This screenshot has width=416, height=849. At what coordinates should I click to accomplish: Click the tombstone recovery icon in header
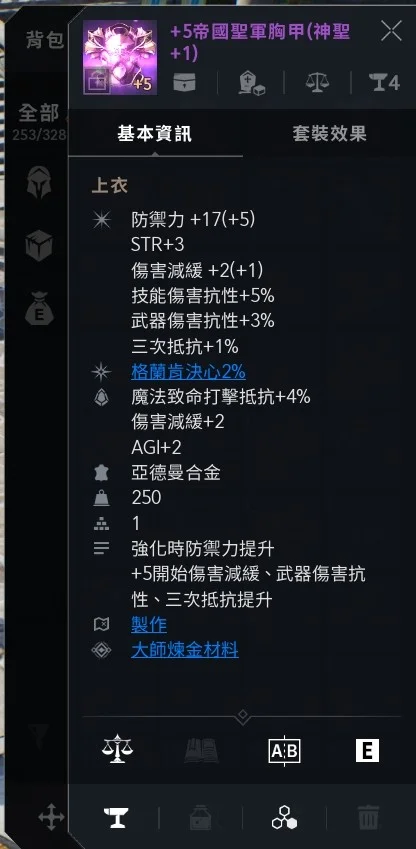(x=252, y=83)
